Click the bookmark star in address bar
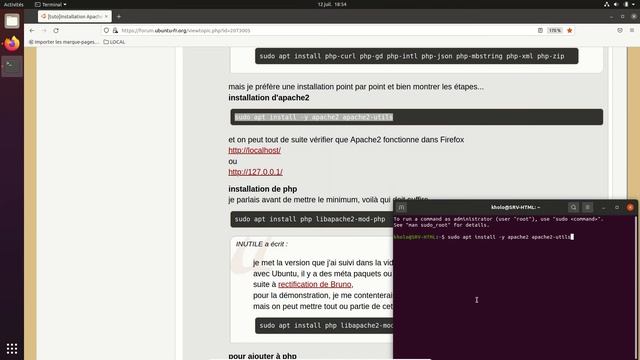 (x=569, y=30)
